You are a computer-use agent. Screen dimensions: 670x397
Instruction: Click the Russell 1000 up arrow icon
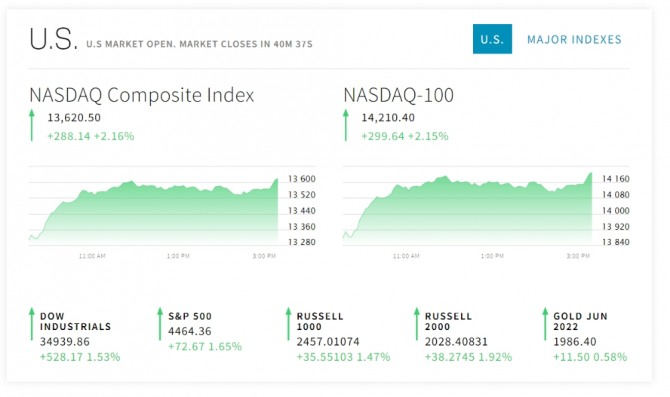pos(288,324)
